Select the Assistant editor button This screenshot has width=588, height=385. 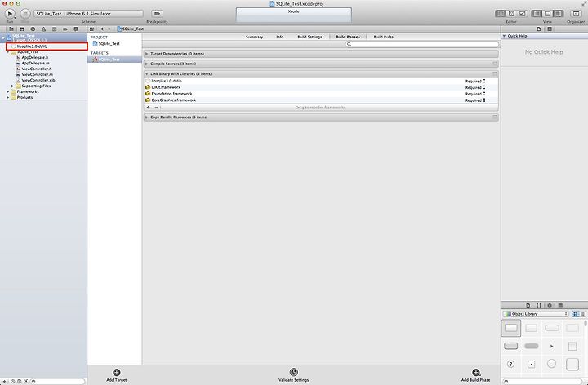point(511,14)
